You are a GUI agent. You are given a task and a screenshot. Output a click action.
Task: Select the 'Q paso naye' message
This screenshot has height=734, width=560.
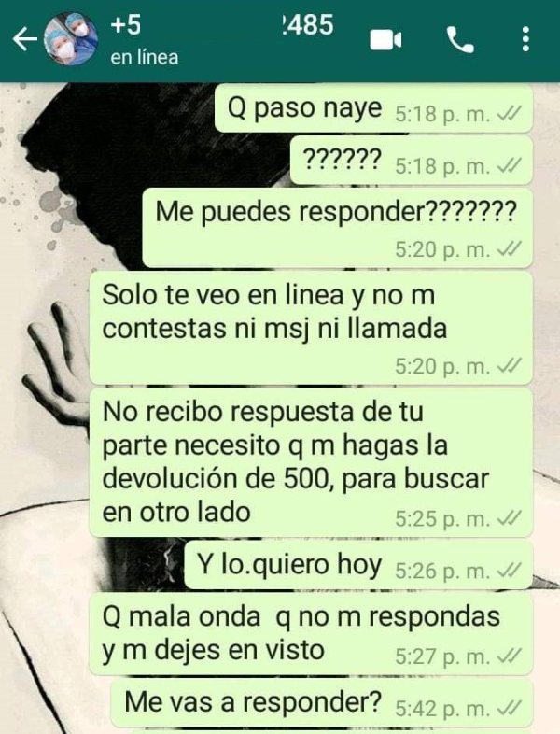pos(374,109)
